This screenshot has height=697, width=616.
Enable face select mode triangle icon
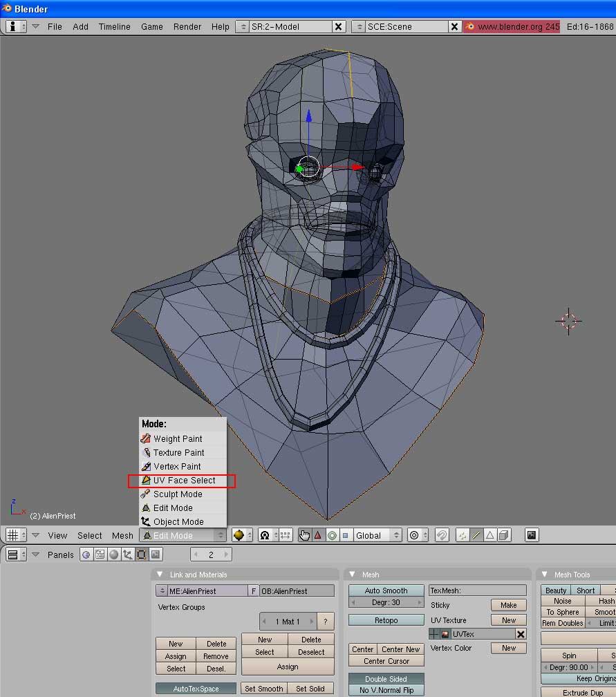(489, 535)
